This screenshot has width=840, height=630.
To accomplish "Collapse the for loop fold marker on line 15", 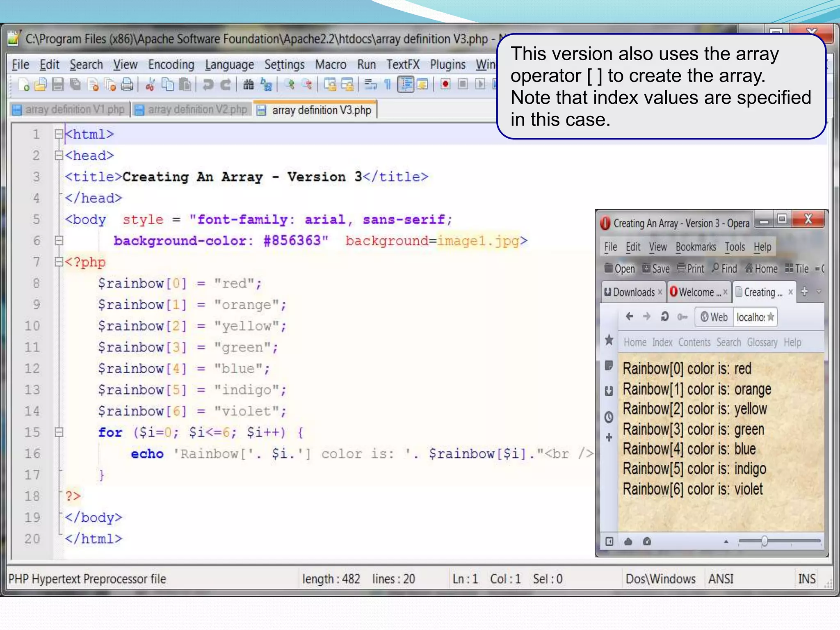I will coord(59,432).
